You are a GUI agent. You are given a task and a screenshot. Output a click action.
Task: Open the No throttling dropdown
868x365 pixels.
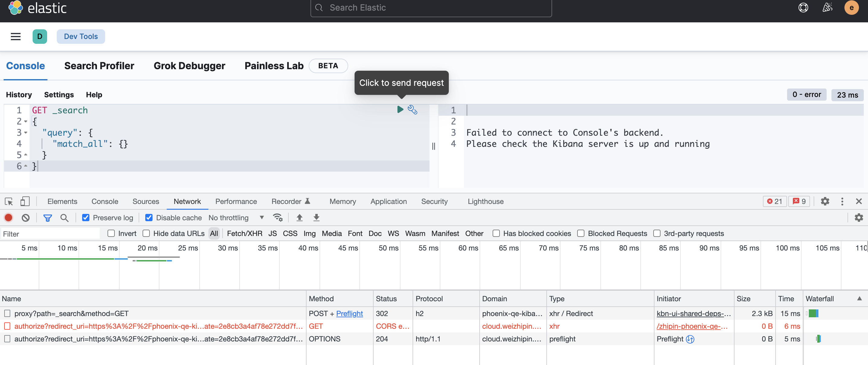(236, 217)
